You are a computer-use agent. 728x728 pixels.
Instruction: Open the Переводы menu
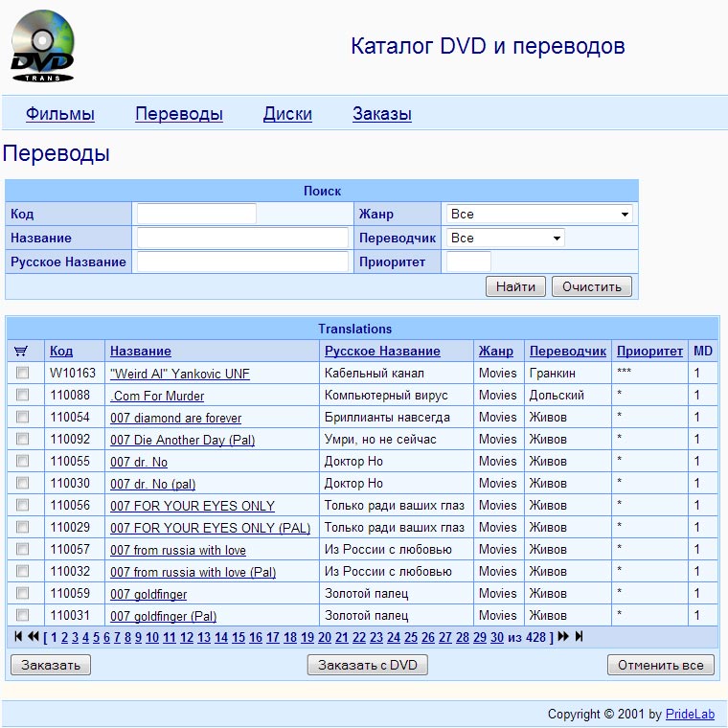[179, 114]
